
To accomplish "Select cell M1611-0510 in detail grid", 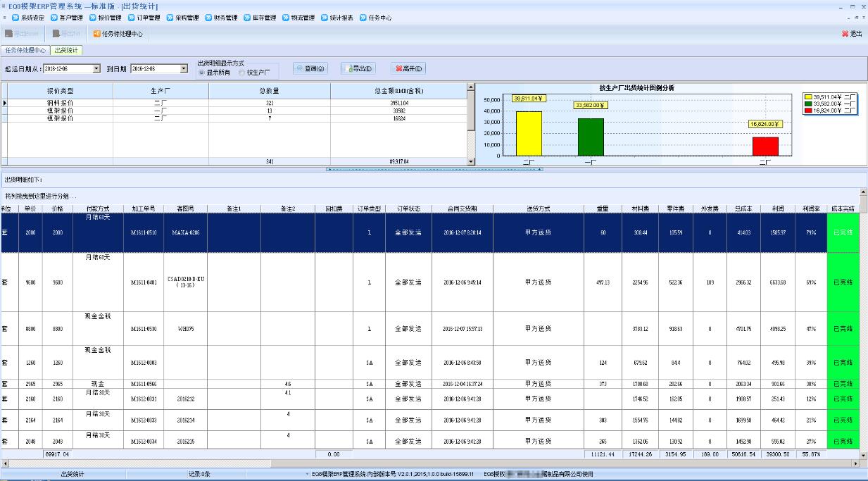I will [144, 233].
